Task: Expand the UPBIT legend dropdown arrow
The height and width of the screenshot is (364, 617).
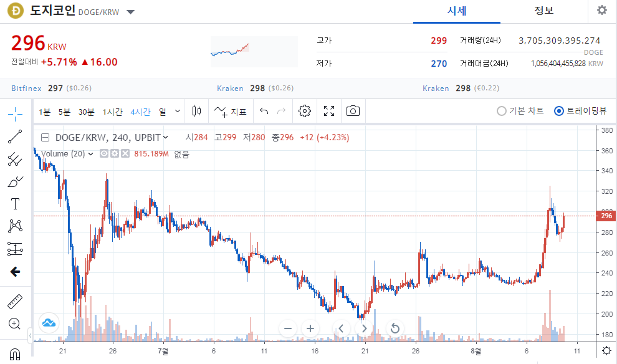Action: click(x=166, y=137)
